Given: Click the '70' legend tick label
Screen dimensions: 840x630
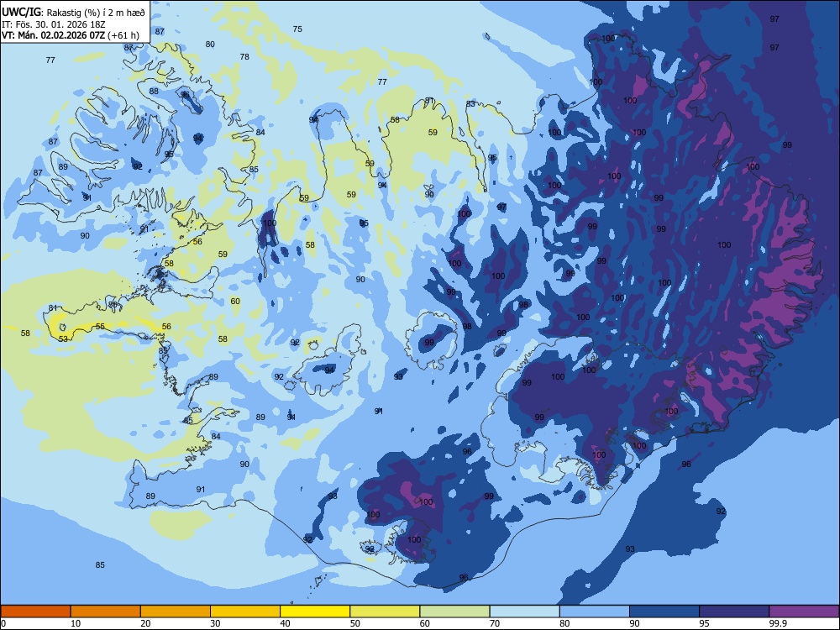Looking at the screenshot, I should point(495,623).
